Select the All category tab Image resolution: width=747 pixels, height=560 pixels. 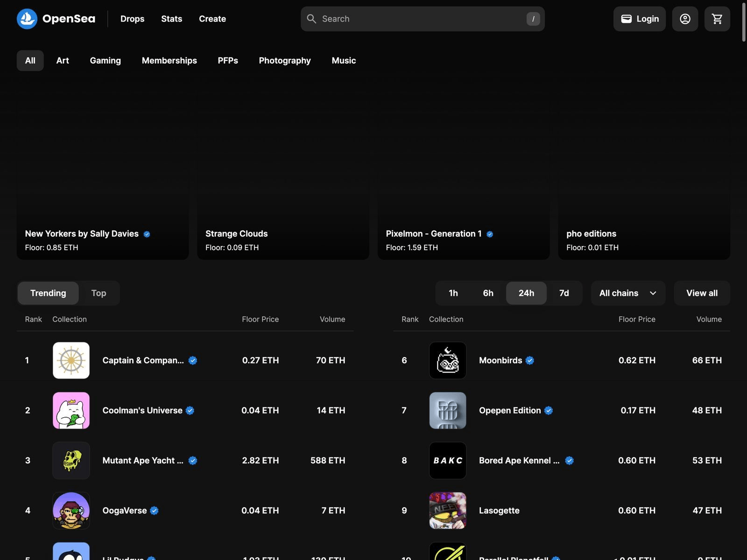(30, 61)
